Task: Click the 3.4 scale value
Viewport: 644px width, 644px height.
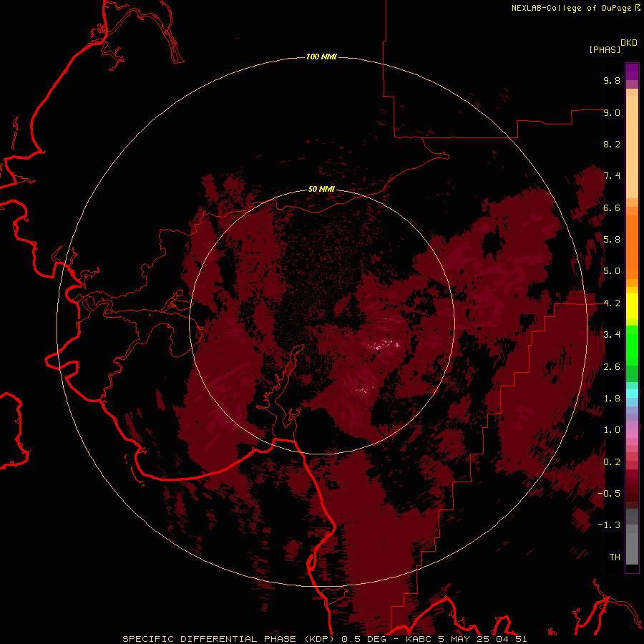Action: pos(612,335)
